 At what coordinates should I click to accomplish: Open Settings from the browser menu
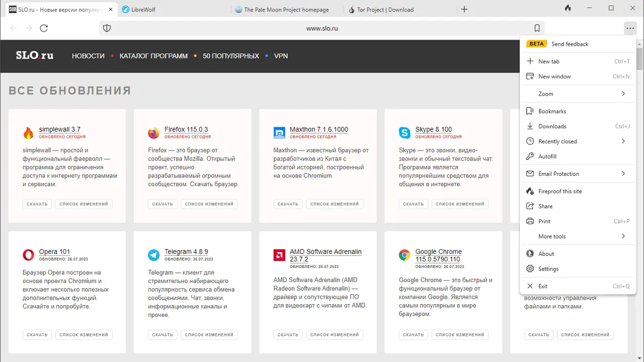(548, 269)
